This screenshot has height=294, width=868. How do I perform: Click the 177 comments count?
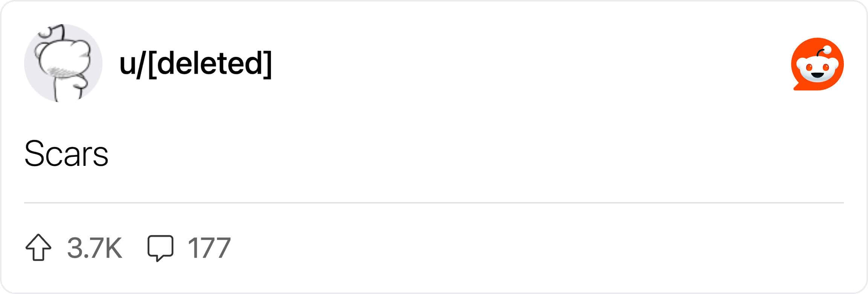(x=209, y=248)
